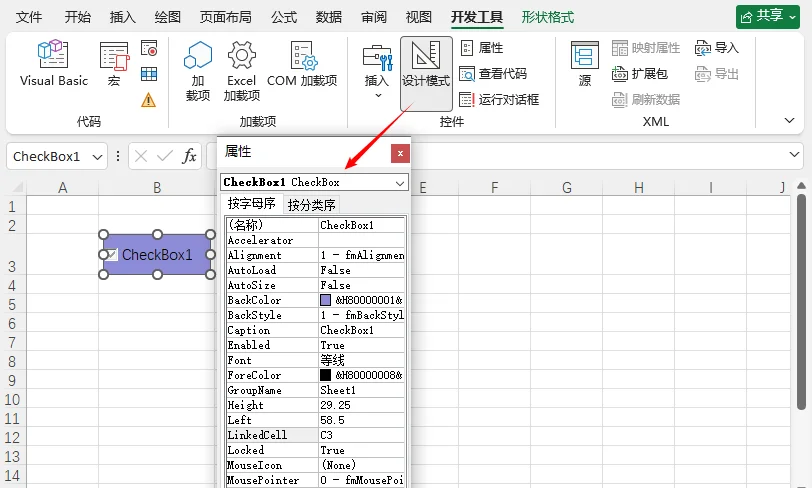812x488 pixels.
Task: Switch to the 数据 tab
Action: coord(329,17)
